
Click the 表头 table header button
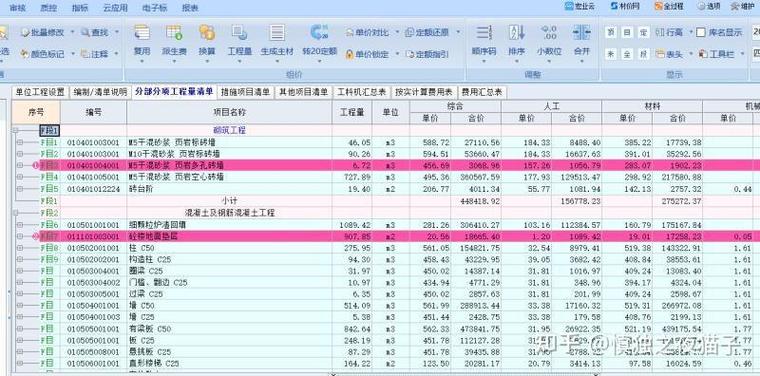point(669,54)
